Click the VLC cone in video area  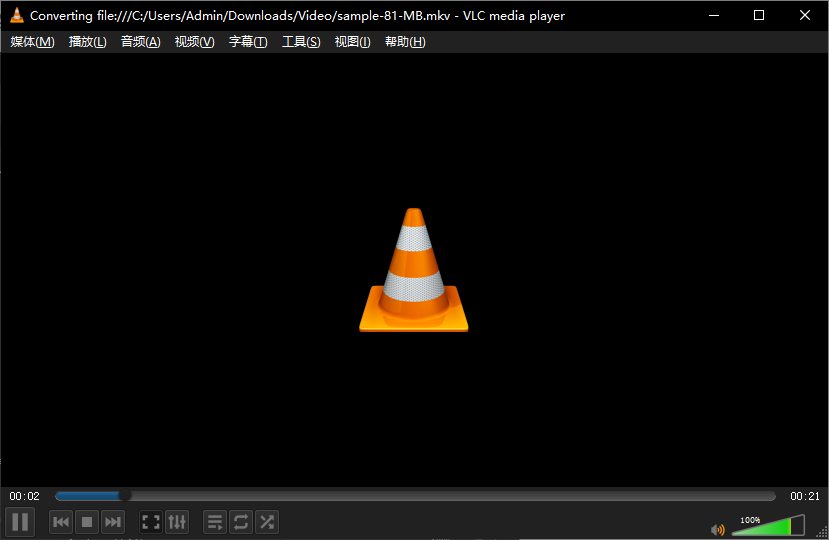tap(413, 270)
